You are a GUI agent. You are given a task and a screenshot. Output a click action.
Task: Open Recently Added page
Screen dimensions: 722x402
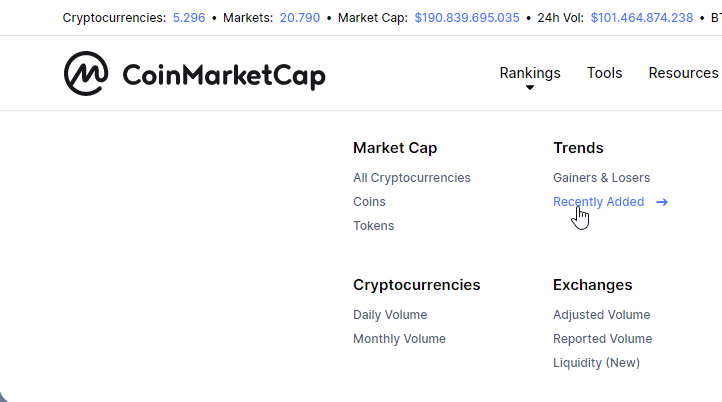(x=599, y=202)
